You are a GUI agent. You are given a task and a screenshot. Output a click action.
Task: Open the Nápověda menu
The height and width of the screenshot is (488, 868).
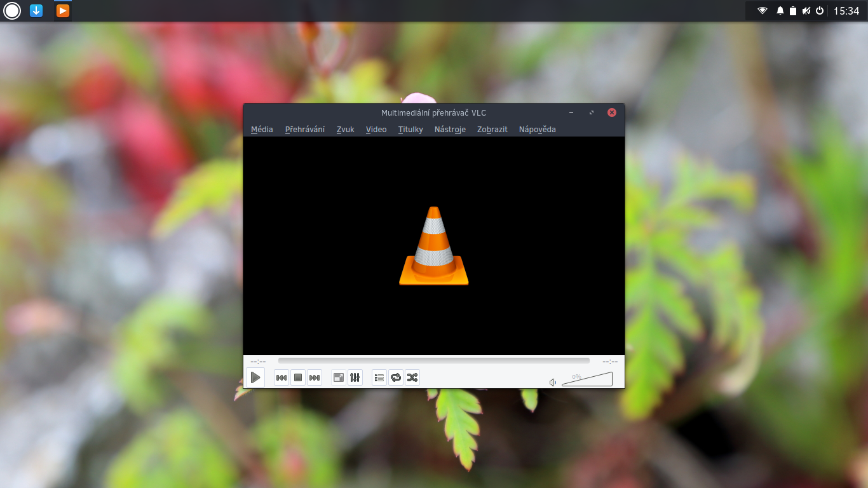pyautogui.click(x=538, y=129)
